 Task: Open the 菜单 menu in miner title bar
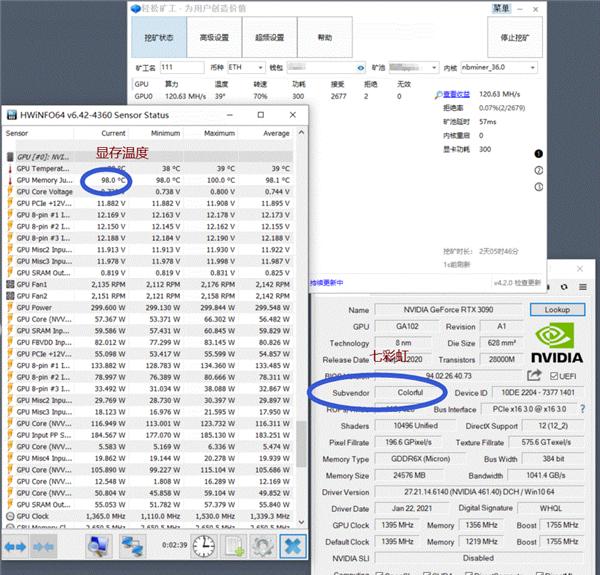(x=501, y=8)
